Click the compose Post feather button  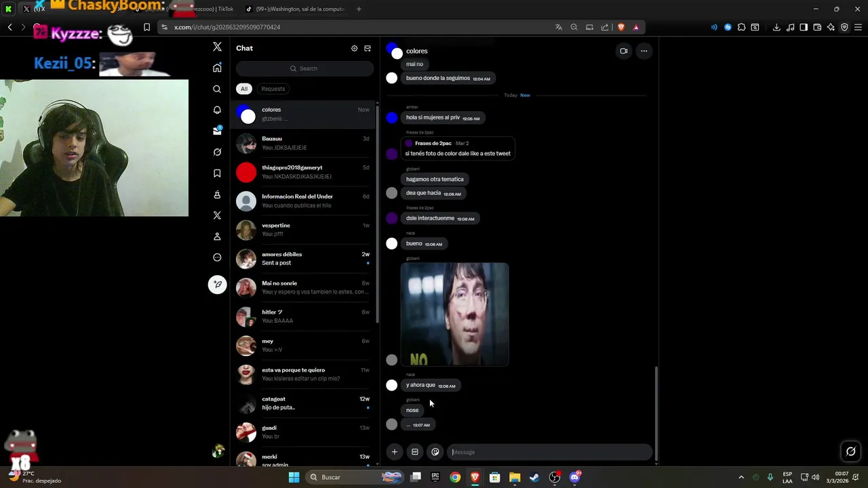217,284
